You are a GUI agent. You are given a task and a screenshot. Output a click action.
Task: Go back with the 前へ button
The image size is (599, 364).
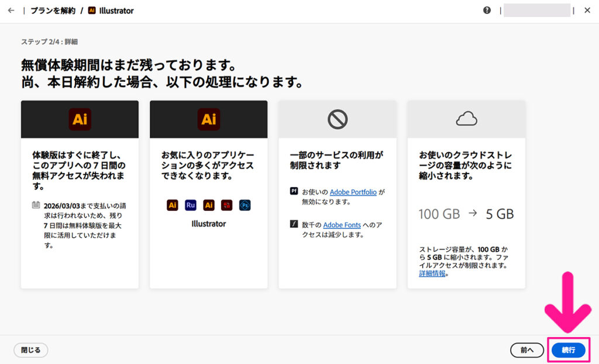(527, 350)
